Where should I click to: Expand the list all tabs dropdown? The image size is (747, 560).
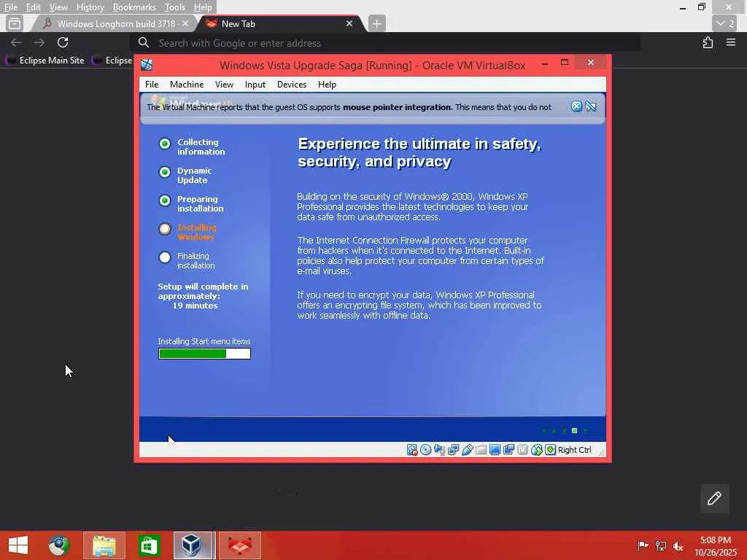point(726,23)
